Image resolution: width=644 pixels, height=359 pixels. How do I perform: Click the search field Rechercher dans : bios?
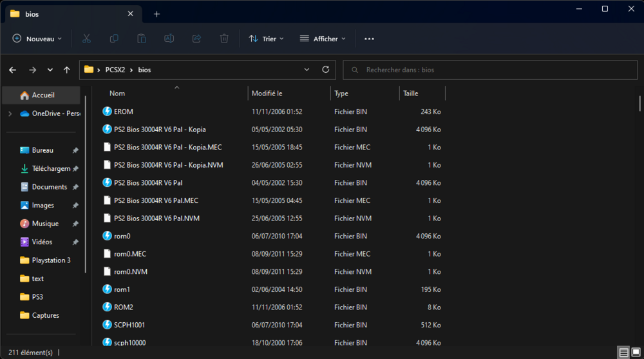[x=490, y=70]
